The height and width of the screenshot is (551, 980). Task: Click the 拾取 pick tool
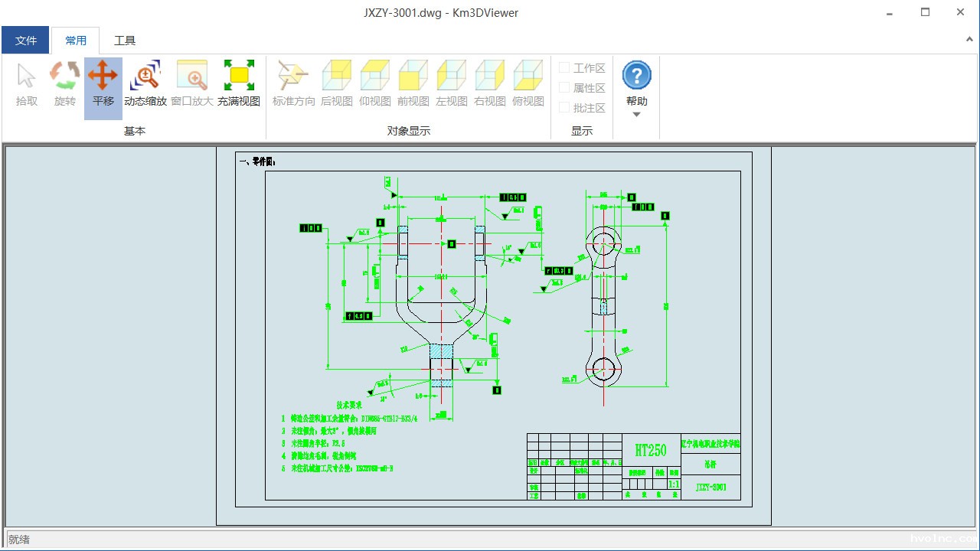[x=25, y=84]
